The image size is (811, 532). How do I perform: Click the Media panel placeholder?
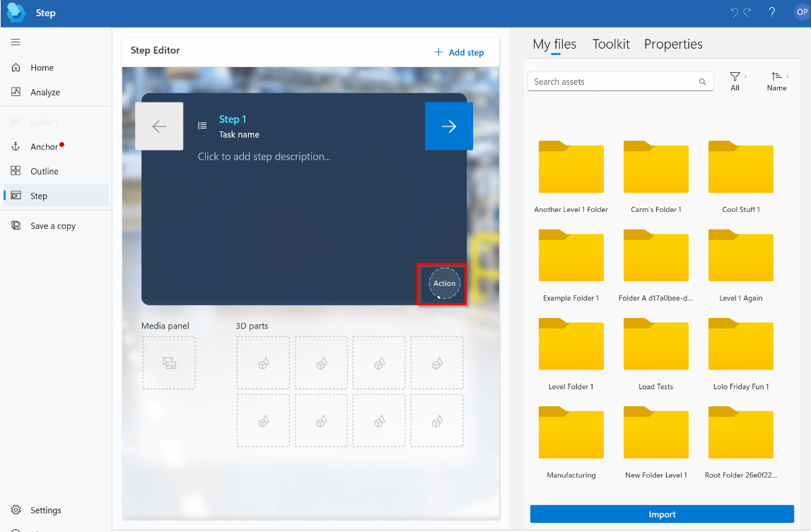pos(169,363)
